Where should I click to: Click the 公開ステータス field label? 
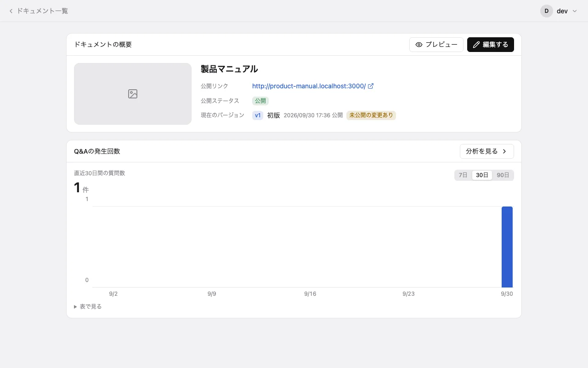tap(220, 101)
